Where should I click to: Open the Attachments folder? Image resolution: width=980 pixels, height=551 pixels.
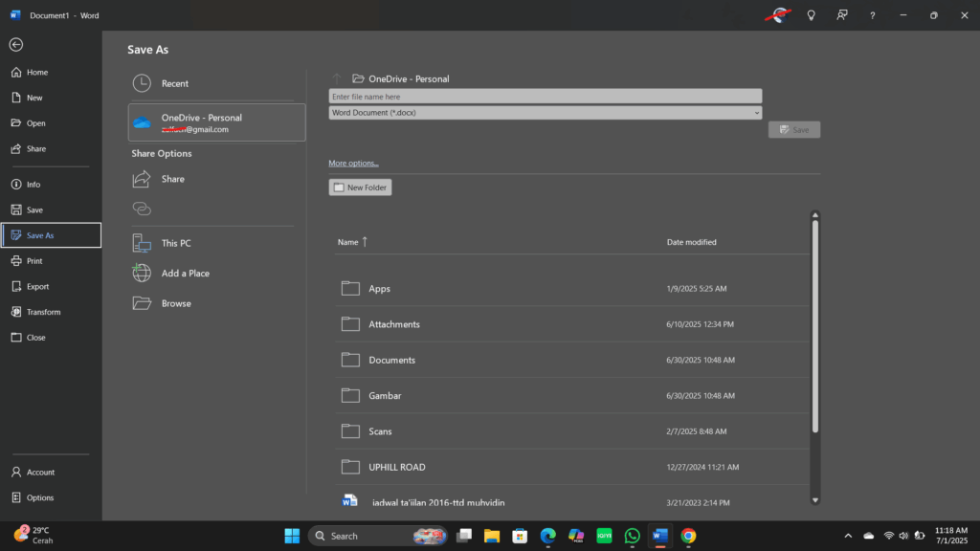tap(572, 324)
